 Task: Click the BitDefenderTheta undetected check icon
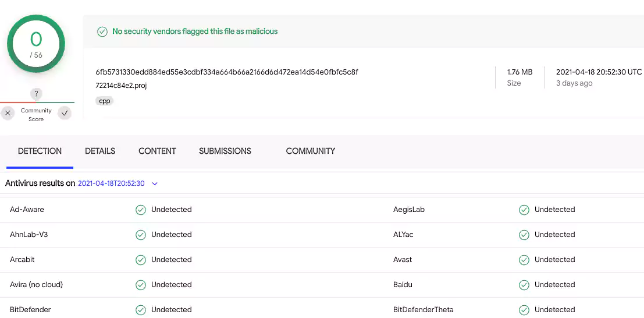coord(524,310)
